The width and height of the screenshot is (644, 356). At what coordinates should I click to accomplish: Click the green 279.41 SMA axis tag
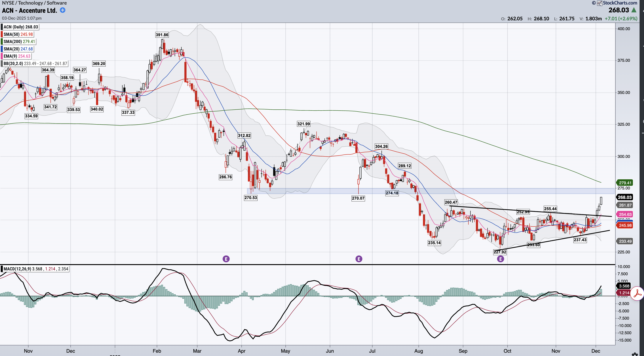[625, 183]
